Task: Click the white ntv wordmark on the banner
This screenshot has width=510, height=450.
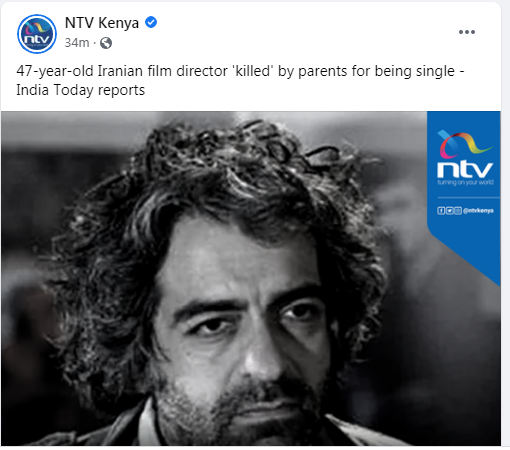Action: pos(465,170)
